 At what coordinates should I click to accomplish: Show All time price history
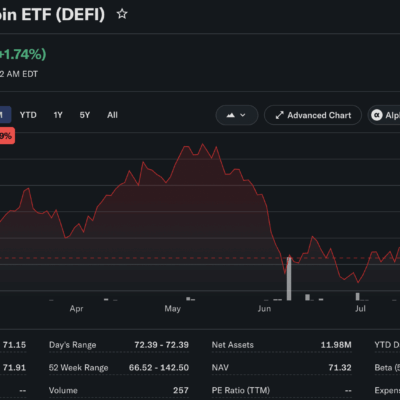click(112, 115)
